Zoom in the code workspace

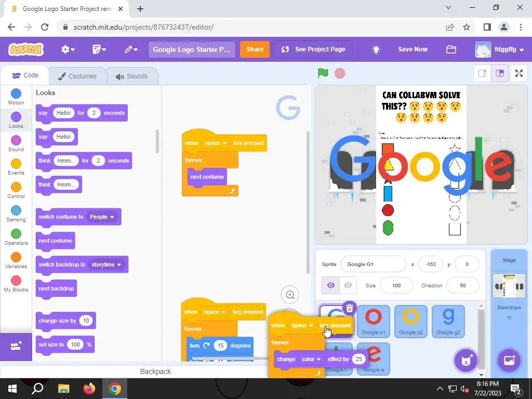click(x=290, y=295)
